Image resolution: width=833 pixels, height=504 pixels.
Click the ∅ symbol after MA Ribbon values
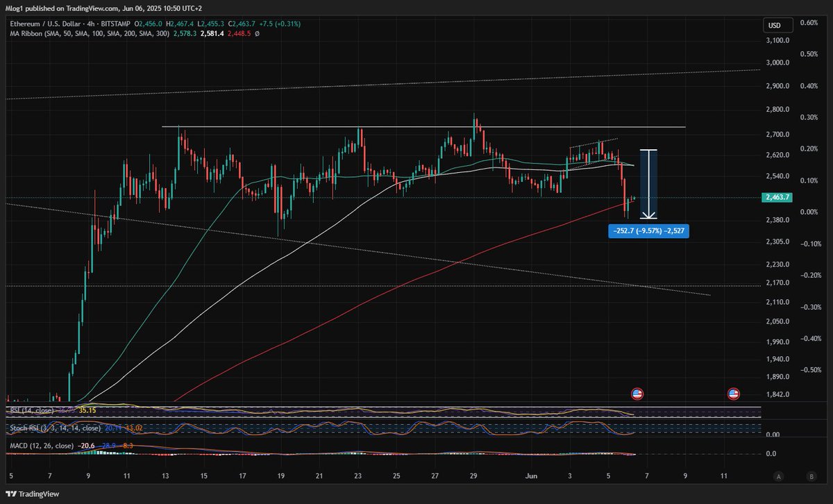coord(258,33)
